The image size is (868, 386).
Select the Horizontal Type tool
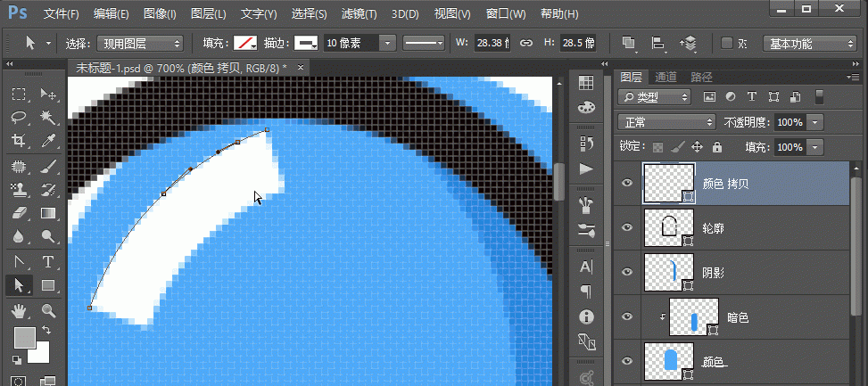(x=48, y=261)
